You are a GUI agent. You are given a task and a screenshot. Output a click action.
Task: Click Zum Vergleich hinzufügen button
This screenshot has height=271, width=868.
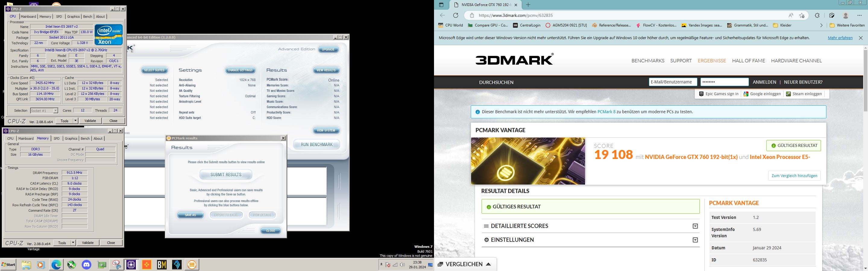(794, 176)
